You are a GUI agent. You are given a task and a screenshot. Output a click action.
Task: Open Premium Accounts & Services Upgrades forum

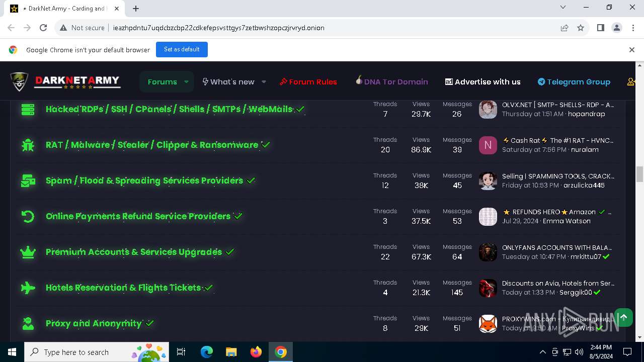pyautogui.click(x=134, y=252)
